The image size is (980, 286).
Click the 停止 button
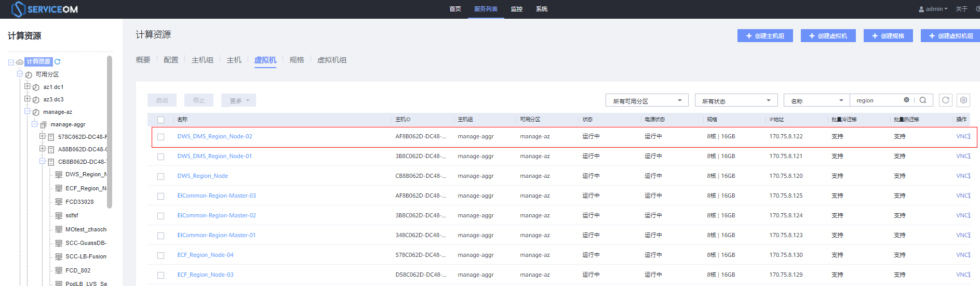[199, 100]
